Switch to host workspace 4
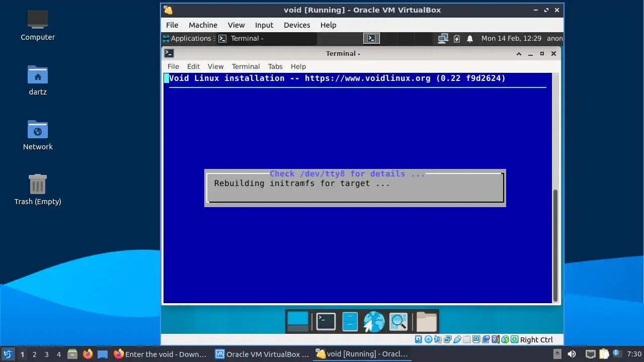This screenshot has height=362, width=644. (x=58, y=354)
